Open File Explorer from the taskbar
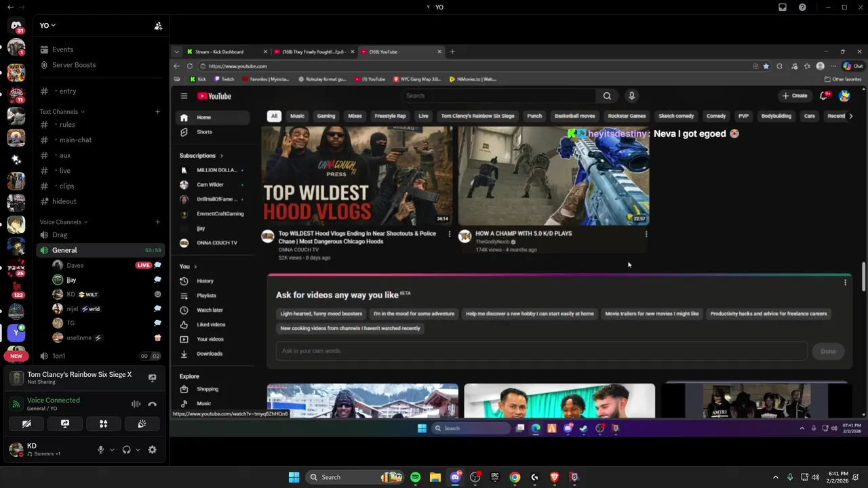Screen dimensions: 868x488 435,477
